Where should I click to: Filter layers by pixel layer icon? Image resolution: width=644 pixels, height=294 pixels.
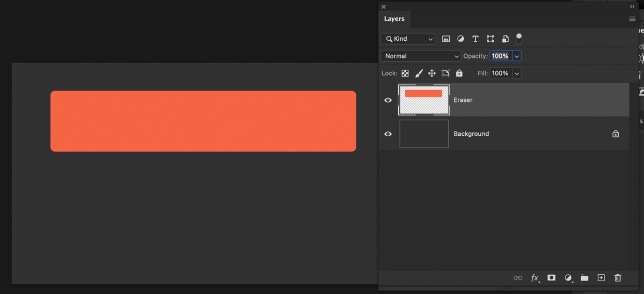coord(445,39)
